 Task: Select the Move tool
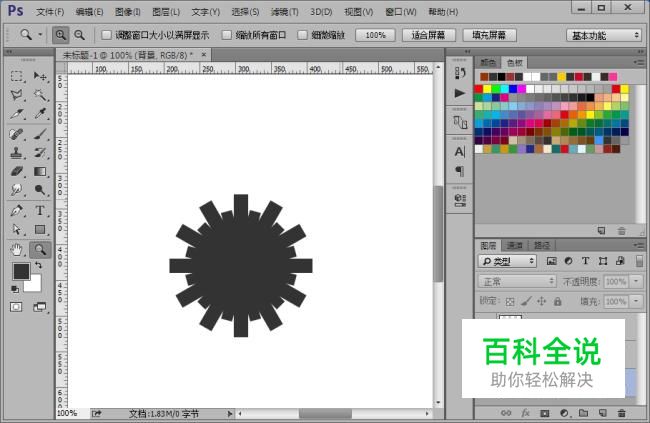[40, 76]
